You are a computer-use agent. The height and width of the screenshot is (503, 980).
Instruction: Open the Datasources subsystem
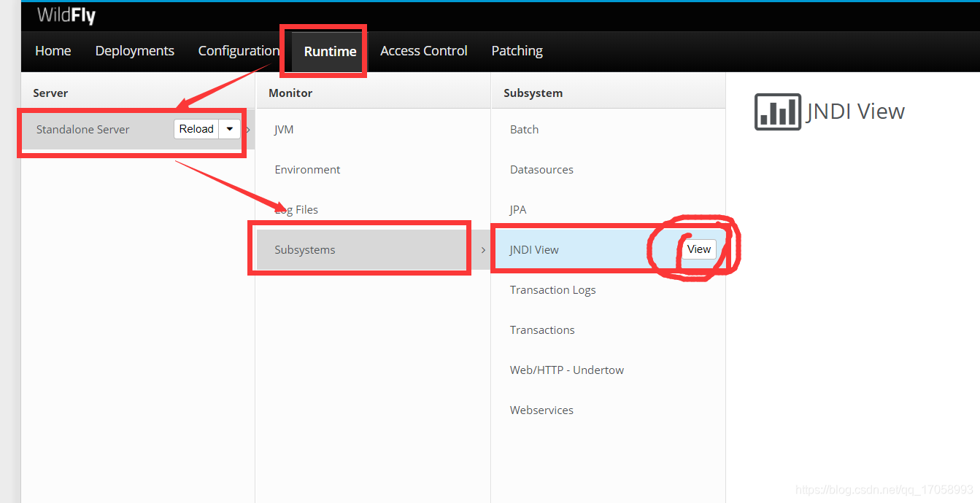[x=541, y=170]
